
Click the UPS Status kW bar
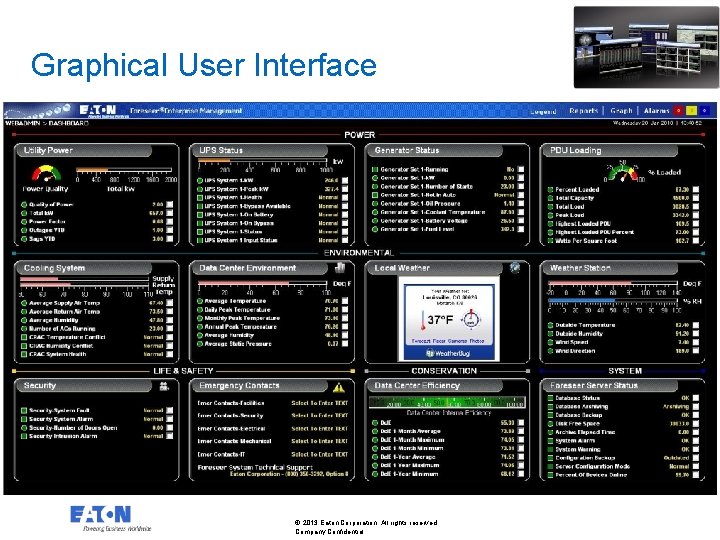264,161
